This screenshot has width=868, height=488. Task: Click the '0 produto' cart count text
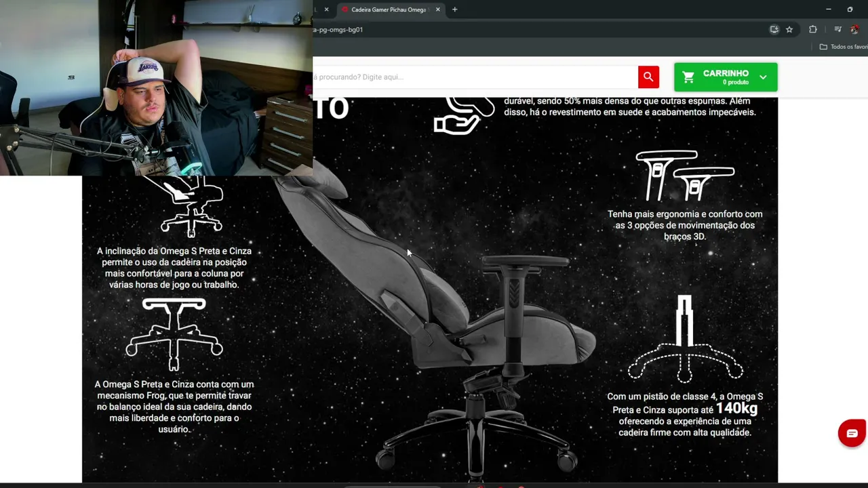[x=736, y=83]
